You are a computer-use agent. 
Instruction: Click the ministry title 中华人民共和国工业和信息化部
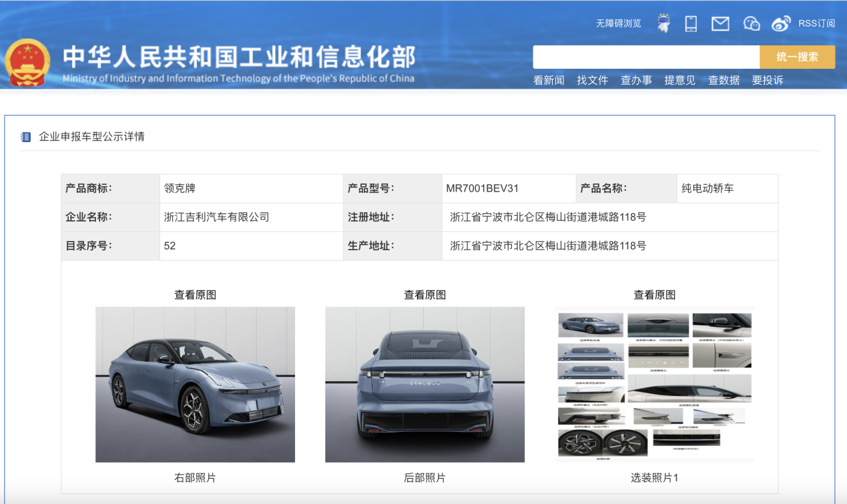coord(239,57)
